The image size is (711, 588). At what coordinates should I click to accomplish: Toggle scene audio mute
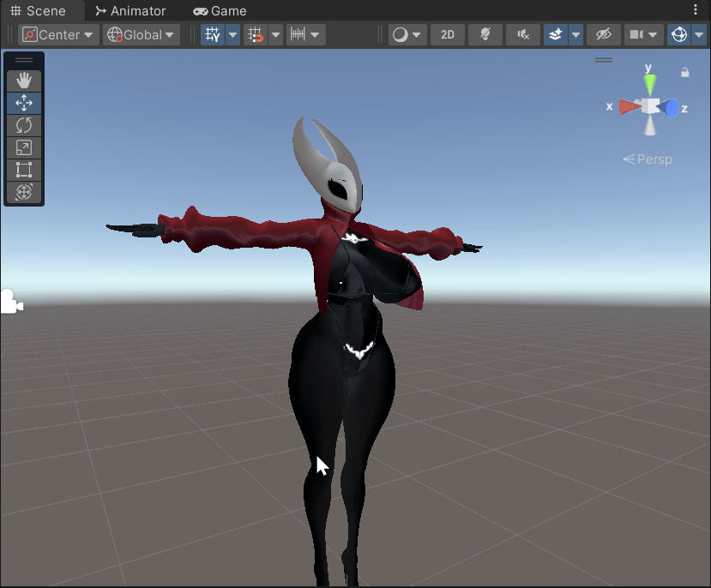523,35
